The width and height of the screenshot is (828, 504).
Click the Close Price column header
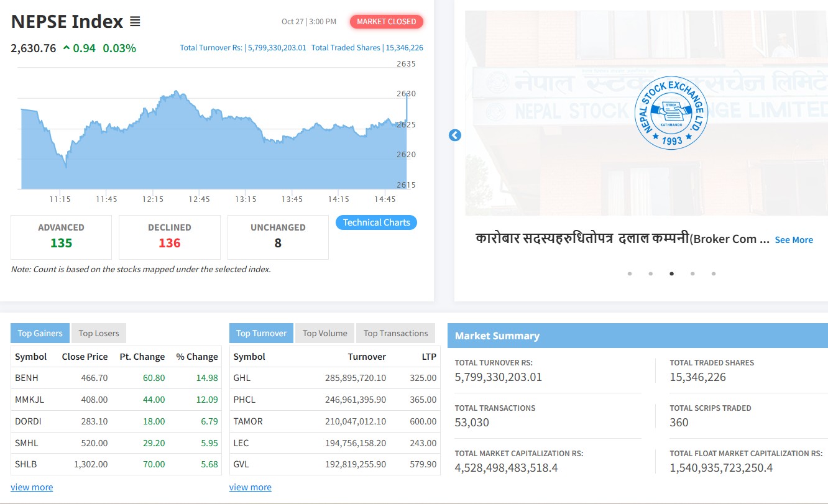[85, 357]
